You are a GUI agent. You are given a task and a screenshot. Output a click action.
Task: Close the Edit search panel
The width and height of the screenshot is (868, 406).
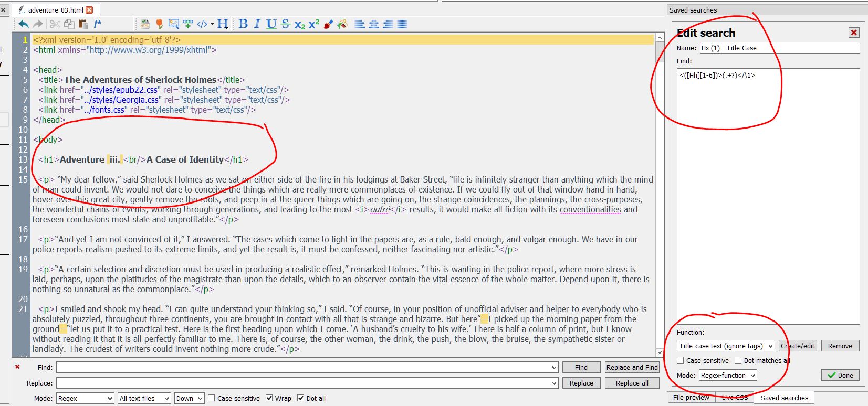click(854, 33)
